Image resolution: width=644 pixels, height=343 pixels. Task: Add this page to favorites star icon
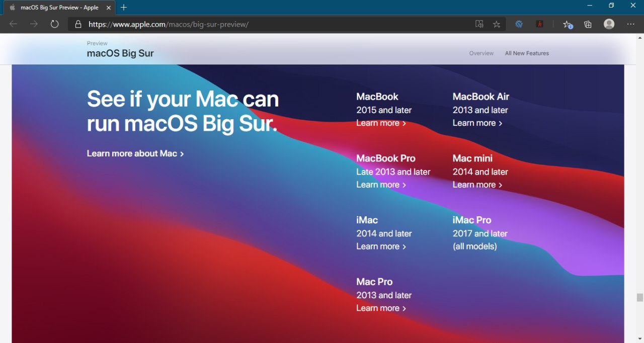(x=497, y=24)
